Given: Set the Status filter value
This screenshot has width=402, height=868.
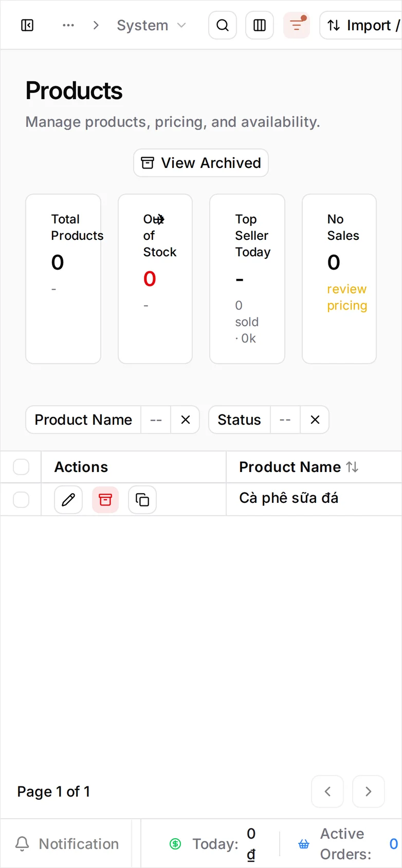Looking at the screenshot, I should tap(285, 420).
